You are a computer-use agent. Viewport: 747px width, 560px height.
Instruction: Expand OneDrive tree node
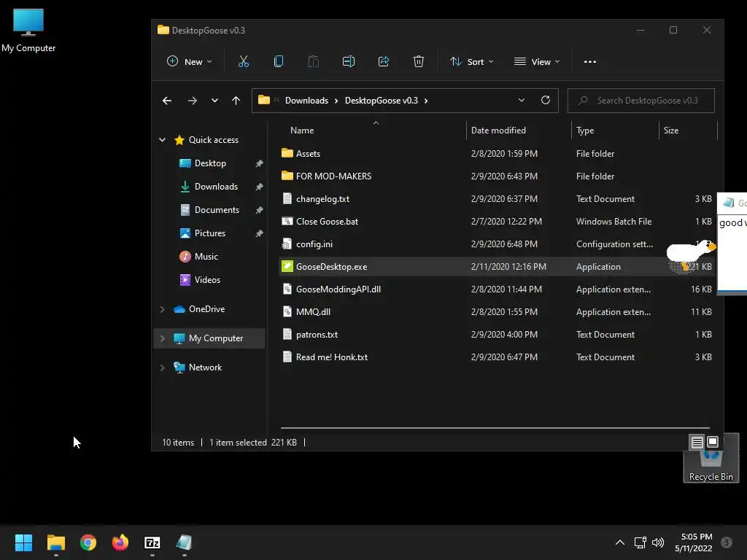pyautogui.click(x=163, y=309)
